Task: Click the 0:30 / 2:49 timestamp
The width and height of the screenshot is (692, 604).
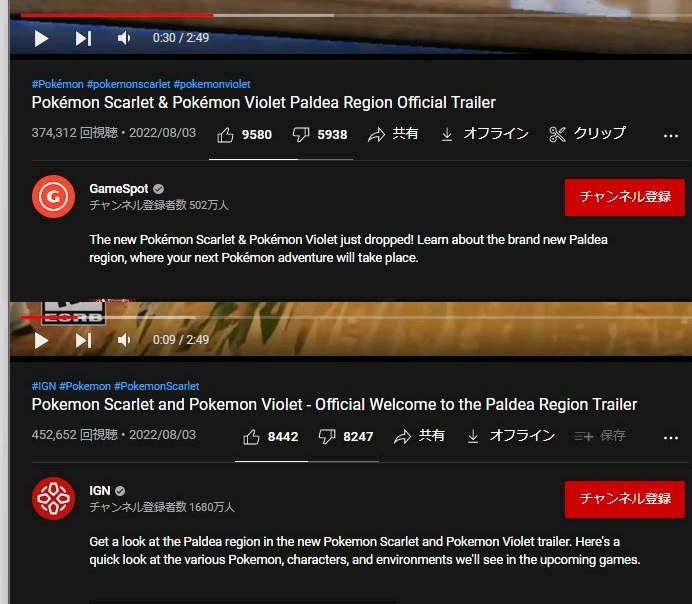Action: 181,38
